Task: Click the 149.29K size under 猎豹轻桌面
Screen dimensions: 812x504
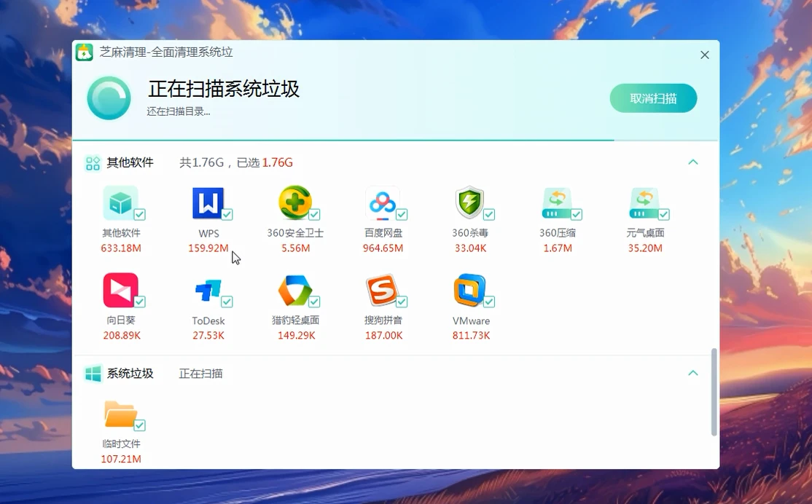Action: 296,335
